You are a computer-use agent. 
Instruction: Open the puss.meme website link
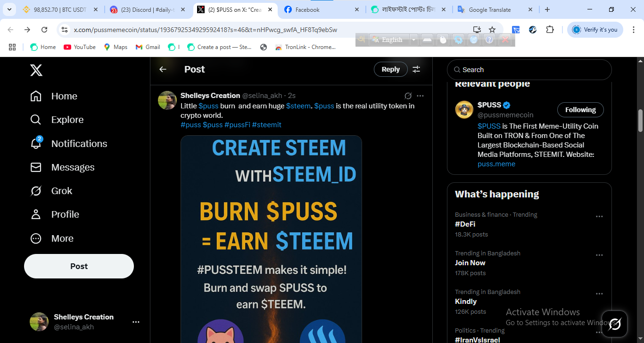point(496,164)
